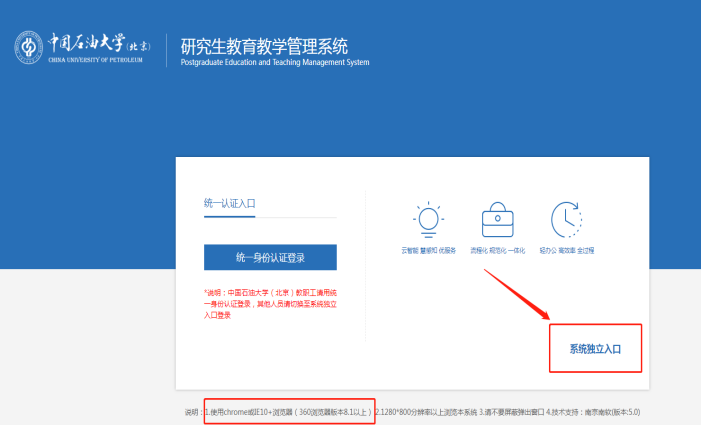Click the CHINA UNIVERSITY OF PETROLEUM text
This screenshot has width=702, height=425.
click(96, 60)
